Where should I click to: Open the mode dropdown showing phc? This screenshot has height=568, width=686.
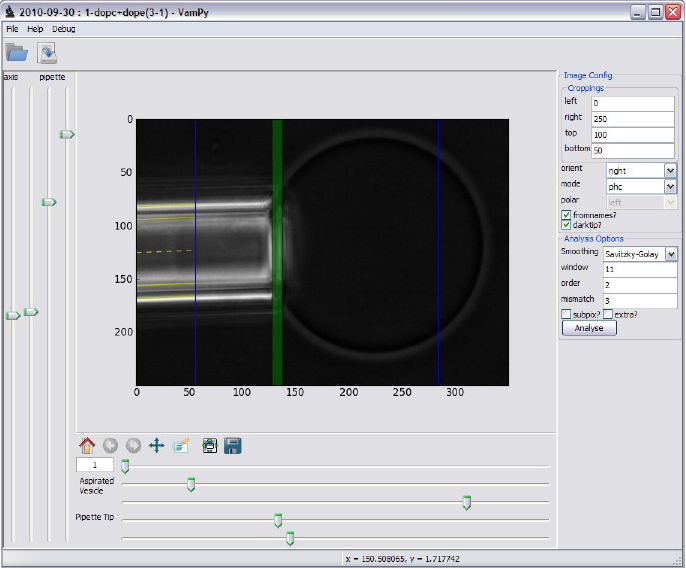tap(641, 187)
